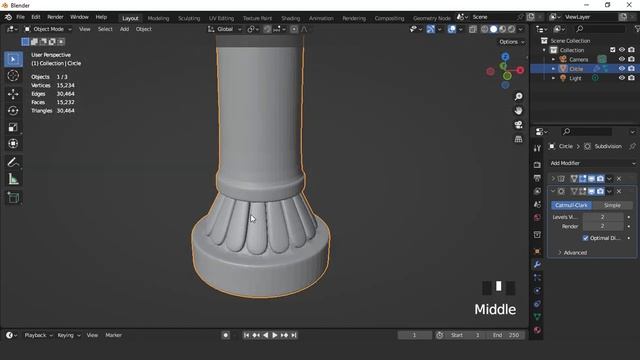Open the Object Mode dropdown
640x360 pixels.
48,29
